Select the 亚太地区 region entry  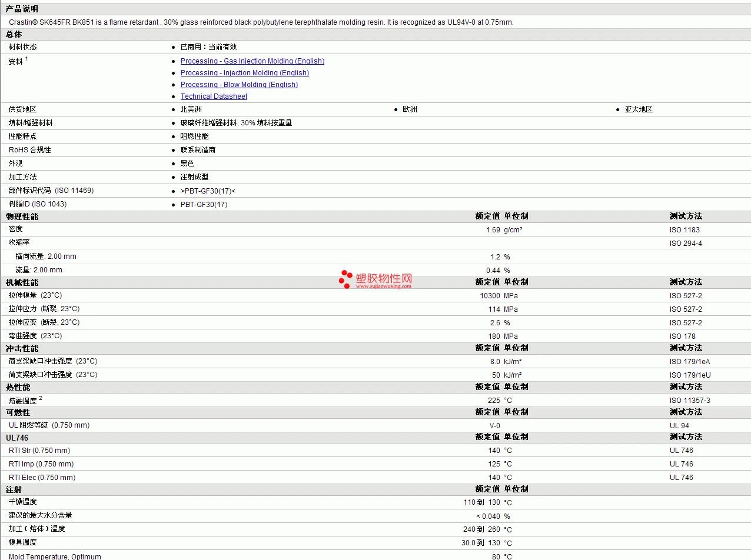pyautogui.click(x=639, y=109)
